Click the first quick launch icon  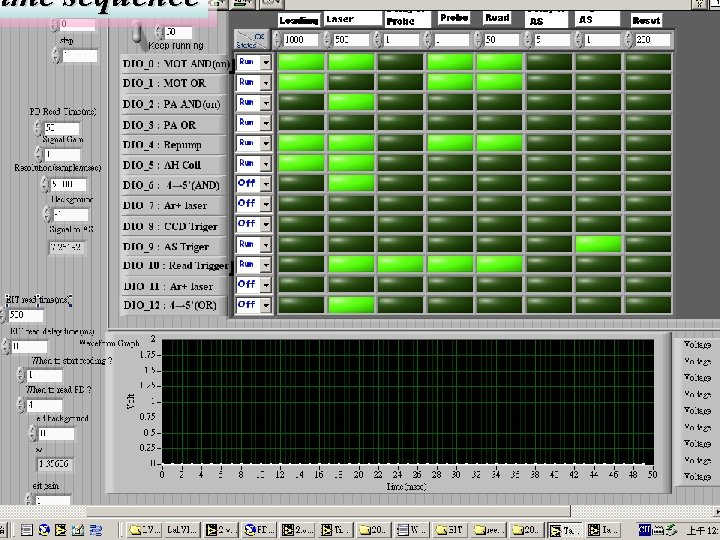pos(27,530)
